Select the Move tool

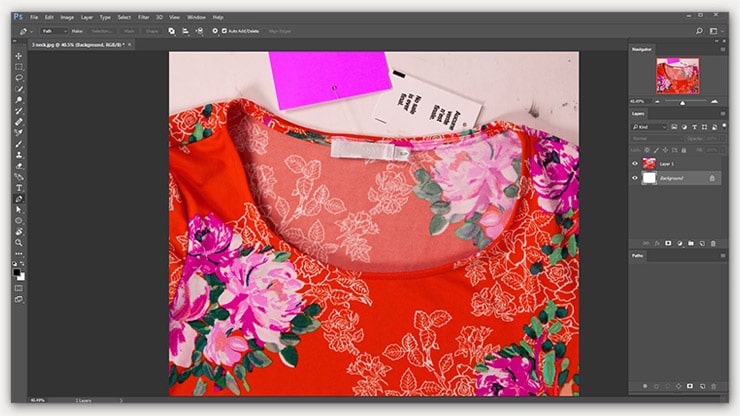click(x=19, y=56)
